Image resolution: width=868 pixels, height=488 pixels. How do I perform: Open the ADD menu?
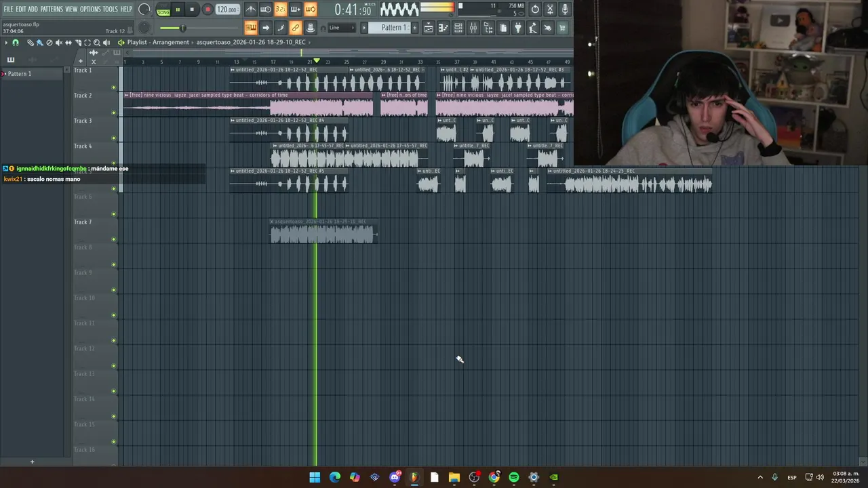33,9
